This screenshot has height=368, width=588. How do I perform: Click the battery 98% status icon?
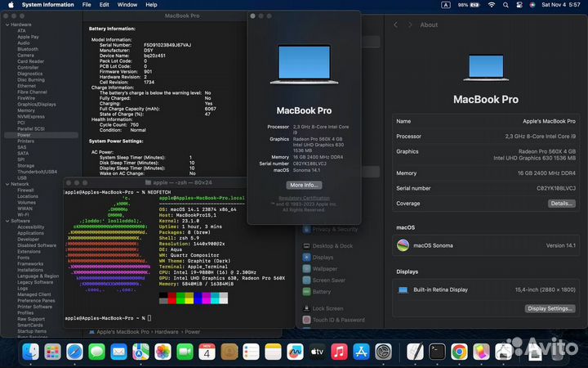click(x=469, y=5)
